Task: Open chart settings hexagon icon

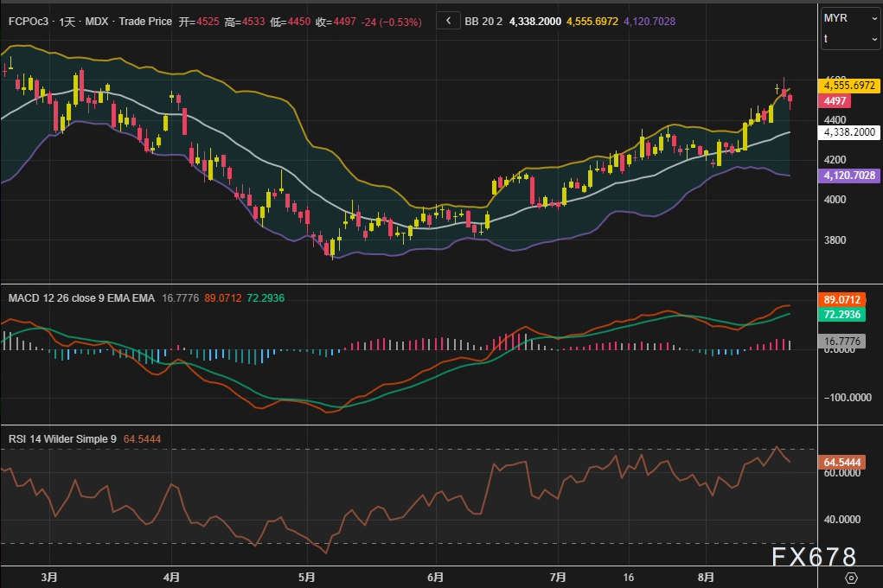Action: click(x=851, y=578)
